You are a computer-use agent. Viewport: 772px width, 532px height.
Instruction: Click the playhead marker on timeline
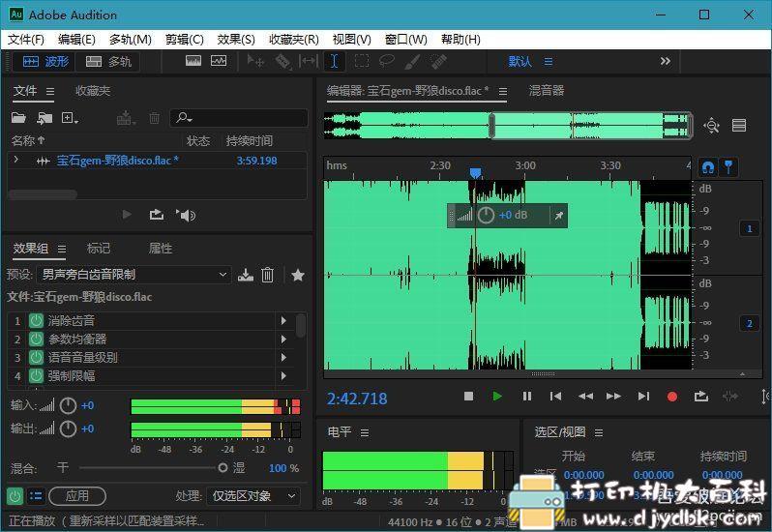coord(475,173)
